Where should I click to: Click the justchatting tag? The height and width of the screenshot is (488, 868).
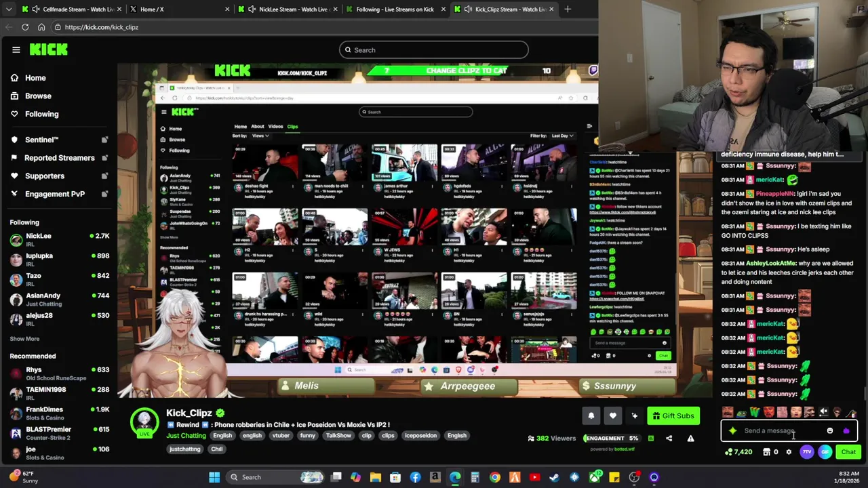pyautogui.click(x=184, y=449)
